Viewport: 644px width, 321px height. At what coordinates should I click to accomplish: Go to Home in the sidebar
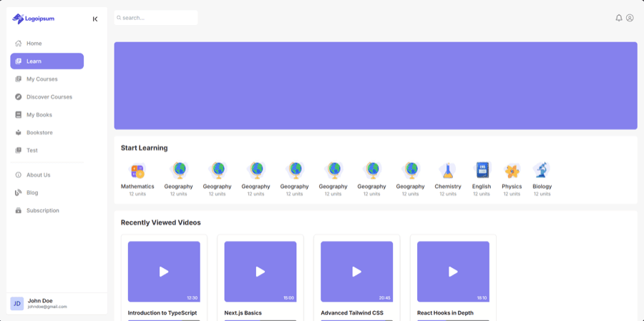(x=47, y=44)
